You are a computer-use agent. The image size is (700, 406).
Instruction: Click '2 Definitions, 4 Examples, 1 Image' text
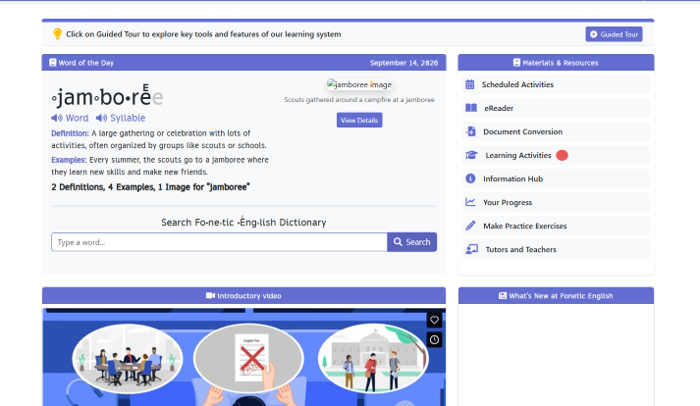(x=150, y=187)
